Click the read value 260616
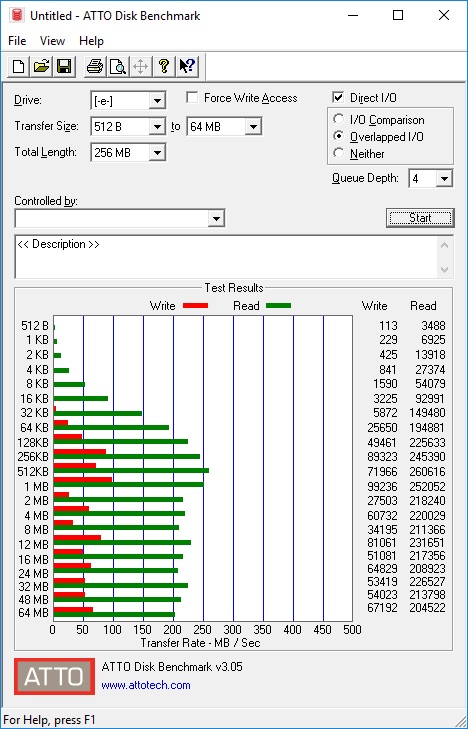This screenshot has width=468, height=729. click(427, 471)
